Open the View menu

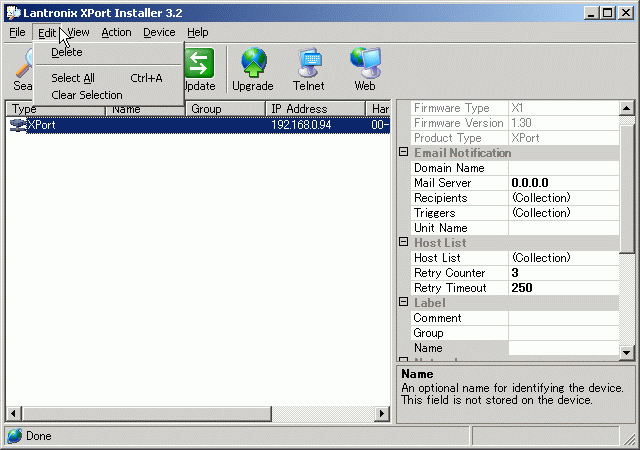point(78,32)
